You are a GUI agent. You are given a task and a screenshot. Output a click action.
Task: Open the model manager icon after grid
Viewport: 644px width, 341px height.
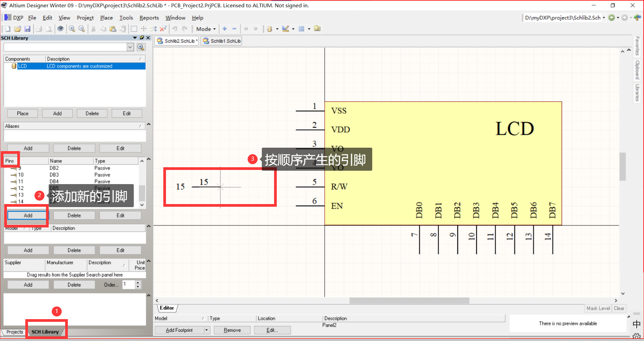tap(317, 29)
